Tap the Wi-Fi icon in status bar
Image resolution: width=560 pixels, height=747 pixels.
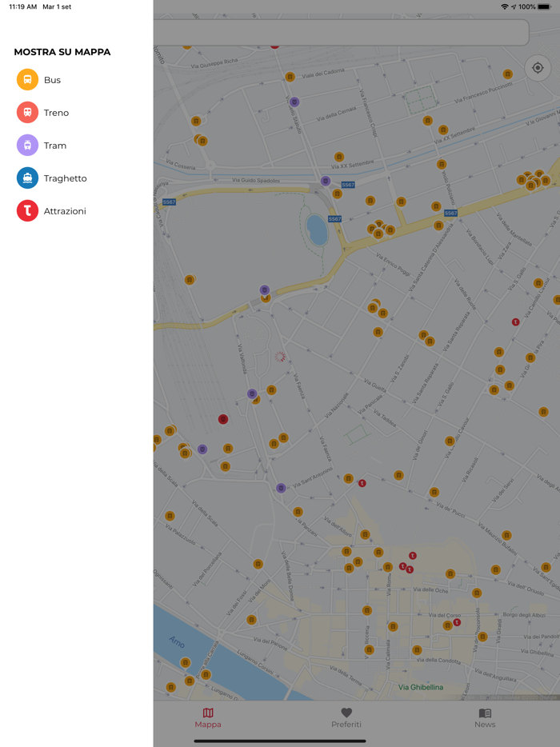tap(505, 6)
